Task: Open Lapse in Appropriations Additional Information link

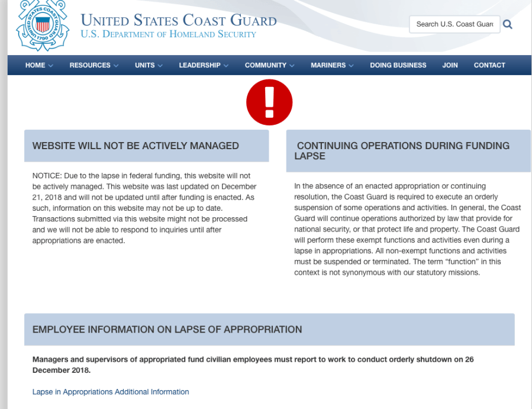Action: (111, 392)
